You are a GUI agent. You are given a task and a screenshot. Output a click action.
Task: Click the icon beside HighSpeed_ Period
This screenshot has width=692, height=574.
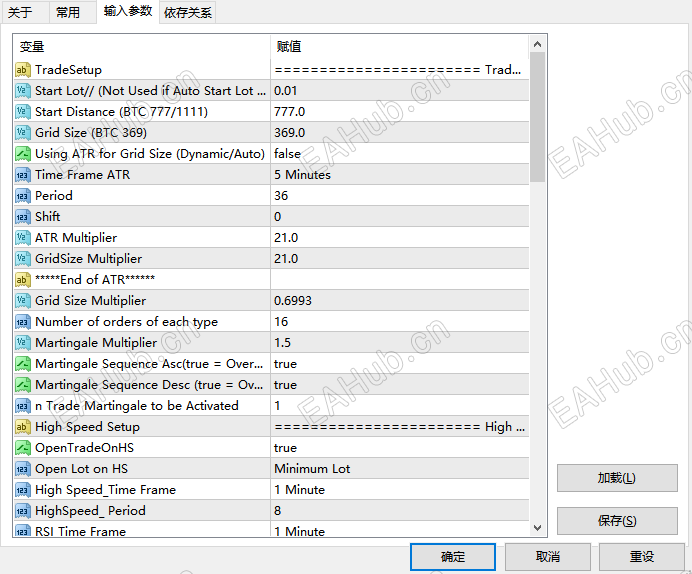pos(23,511)
